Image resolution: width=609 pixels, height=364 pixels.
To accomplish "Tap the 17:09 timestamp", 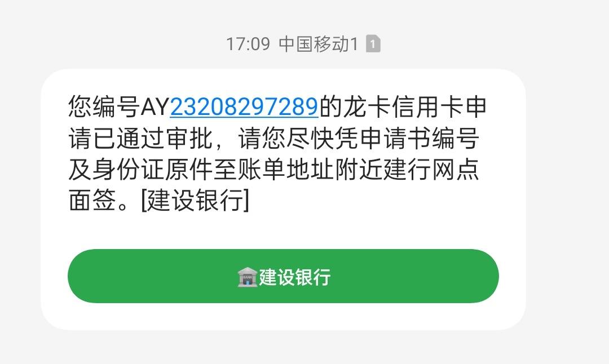I will [x=248, y=44].
